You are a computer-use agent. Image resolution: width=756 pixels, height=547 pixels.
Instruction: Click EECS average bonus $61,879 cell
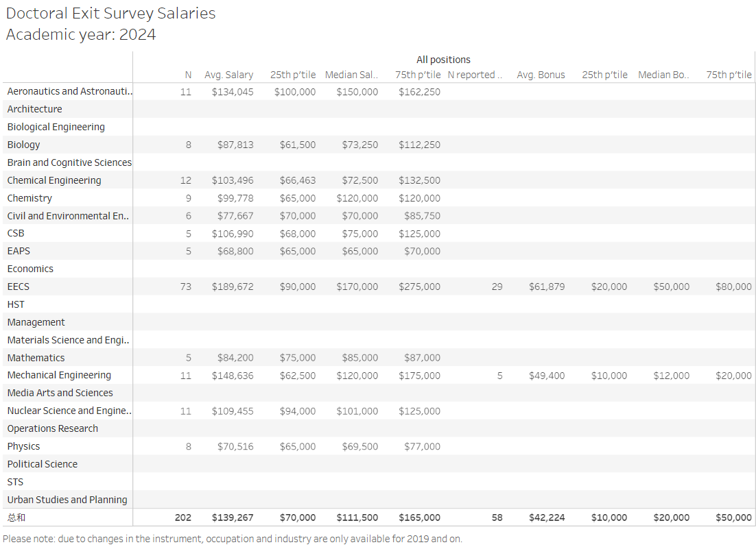(547, 287)
